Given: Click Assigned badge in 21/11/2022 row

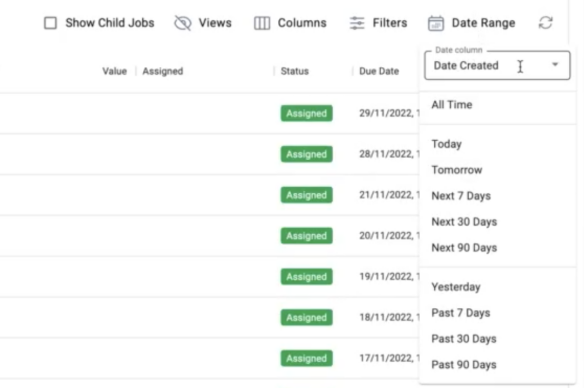Looking at the screenshot, I should tap(307, 195).
